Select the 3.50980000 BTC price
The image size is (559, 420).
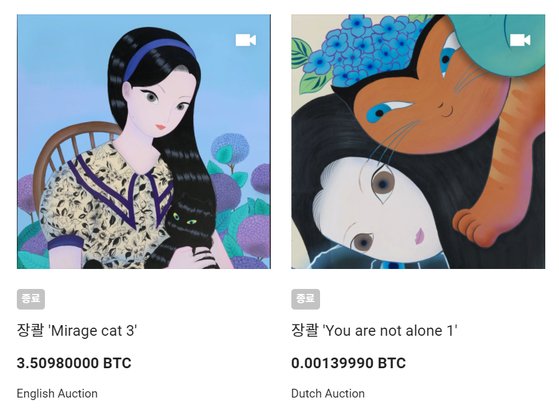[x=74, y=363]
